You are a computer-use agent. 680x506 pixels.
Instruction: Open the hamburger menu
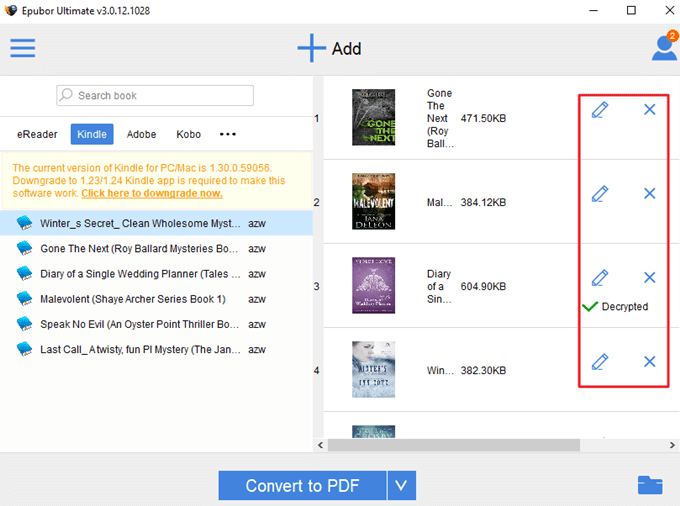23,48
